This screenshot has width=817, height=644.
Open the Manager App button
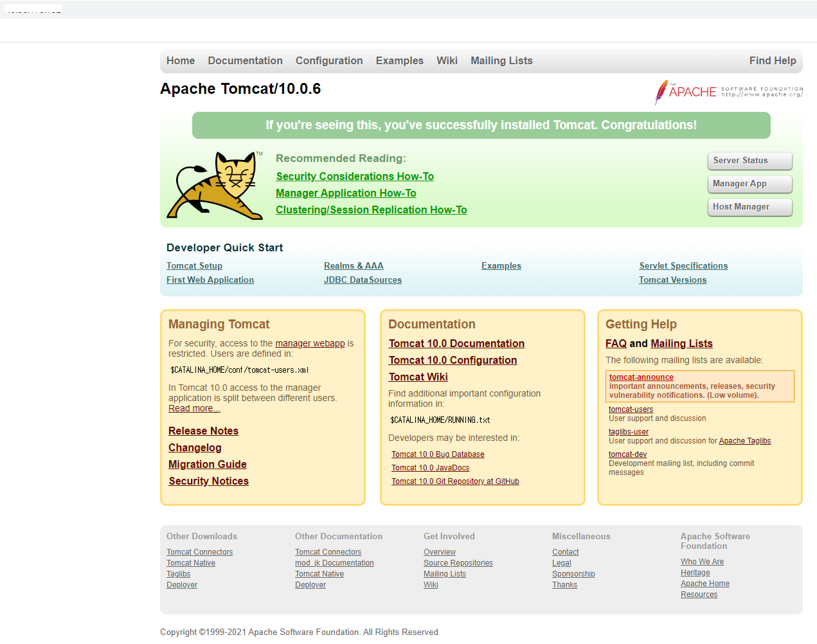tap(750, 184)
